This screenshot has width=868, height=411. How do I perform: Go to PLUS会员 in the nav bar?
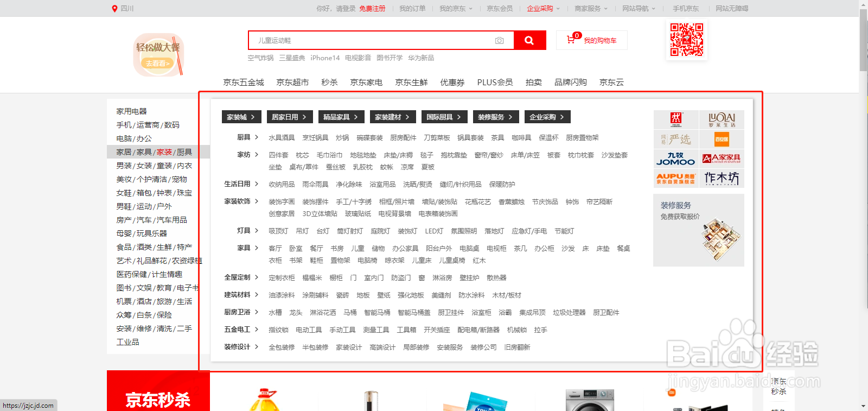click(495, 83)
